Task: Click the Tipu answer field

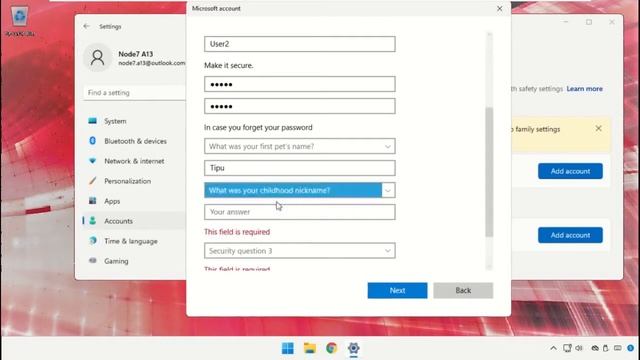Action: [300, 168]
